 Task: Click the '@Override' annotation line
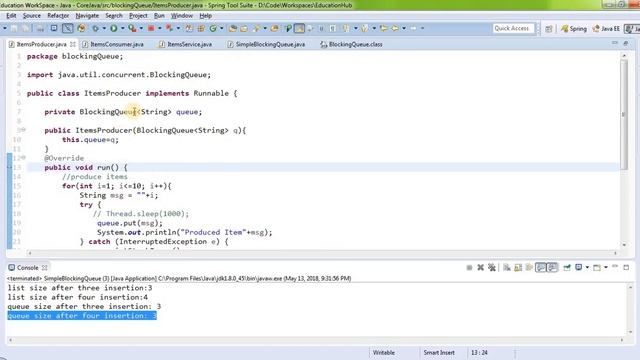click(64, 158)
